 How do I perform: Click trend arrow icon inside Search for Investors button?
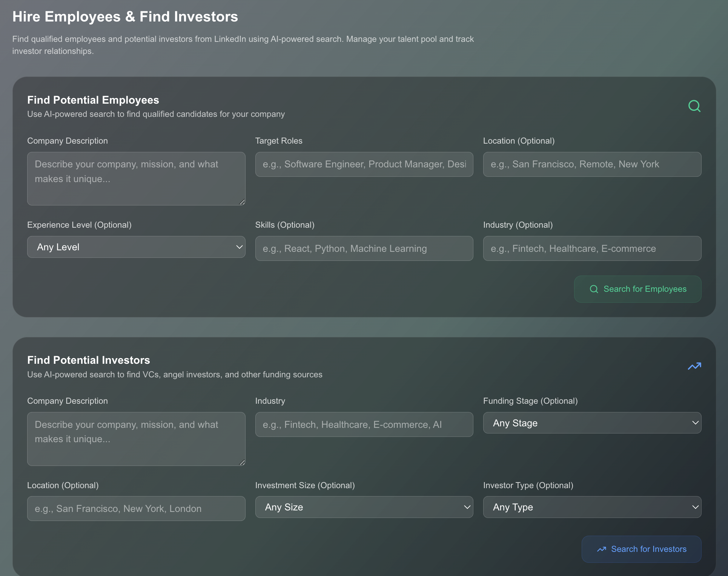click(601, 549)
